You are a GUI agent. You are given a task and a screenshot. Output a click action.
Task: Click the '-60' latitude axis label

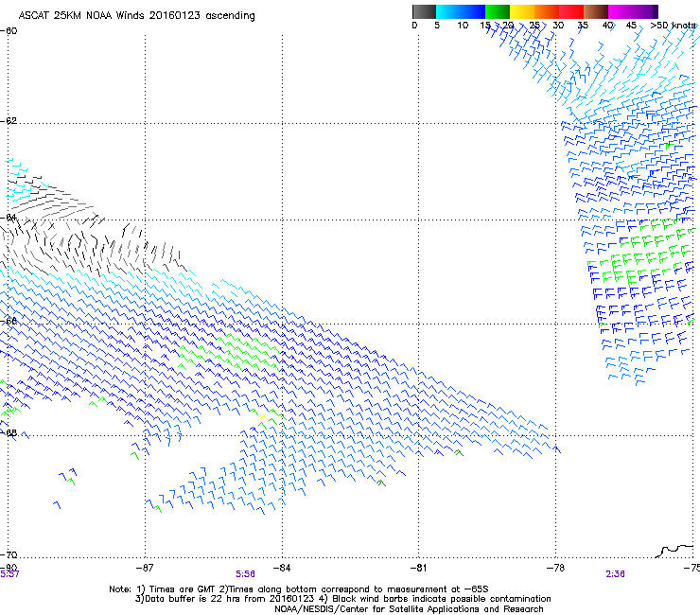pos(9,31)
